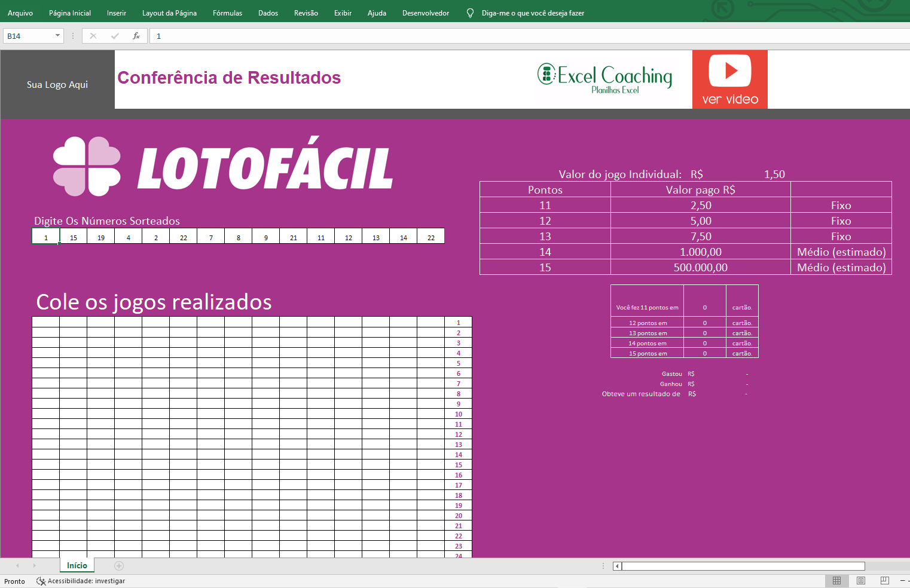The height and width of the screenshot is (588, 910).
Task: Select the '1.000,00' prize value cell
Action: tap(701, 252)
